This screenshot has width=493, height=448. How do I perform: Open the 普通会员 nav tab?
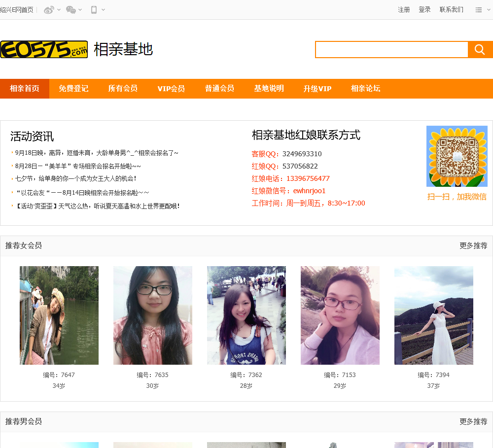(x=219, y=89)
